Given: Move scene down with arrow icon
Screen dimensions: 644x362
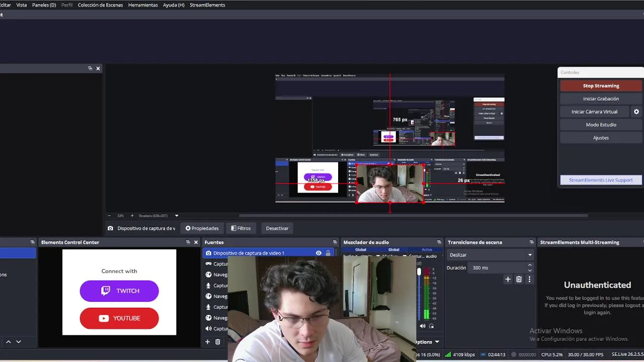Looking at the screenshot, I should click(x=19, y=342).
